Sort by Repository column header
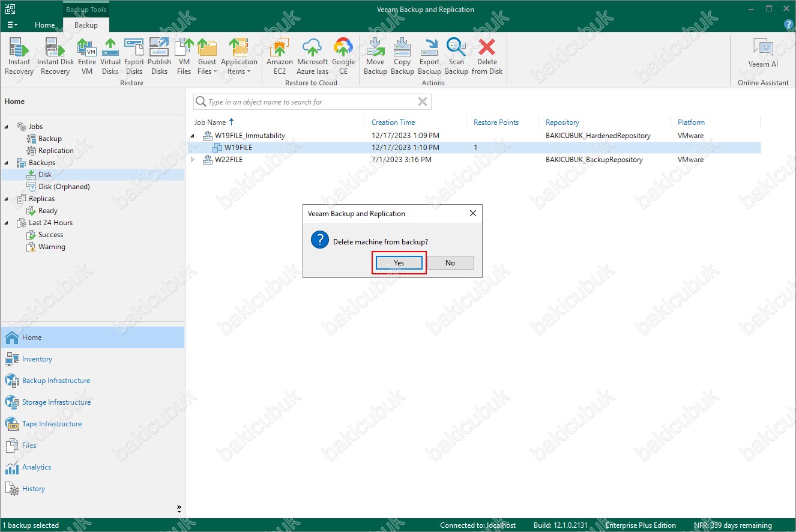Screen dimensions: 796x532 pos(562,122)
